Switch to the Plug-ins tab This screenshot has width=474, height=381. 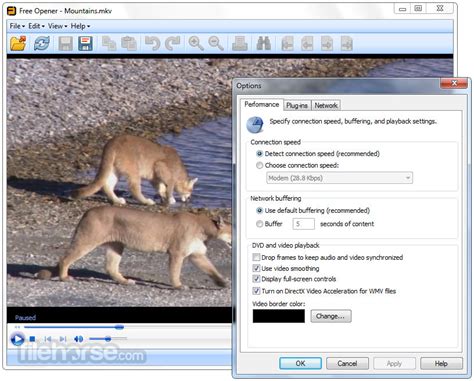297,105
